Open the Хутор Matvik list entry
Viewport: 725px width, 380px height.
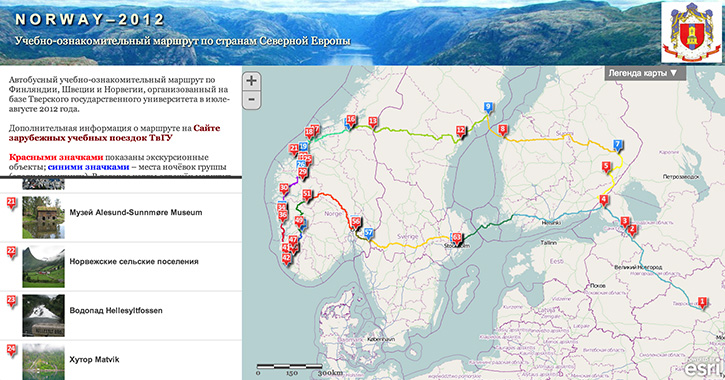121,360
